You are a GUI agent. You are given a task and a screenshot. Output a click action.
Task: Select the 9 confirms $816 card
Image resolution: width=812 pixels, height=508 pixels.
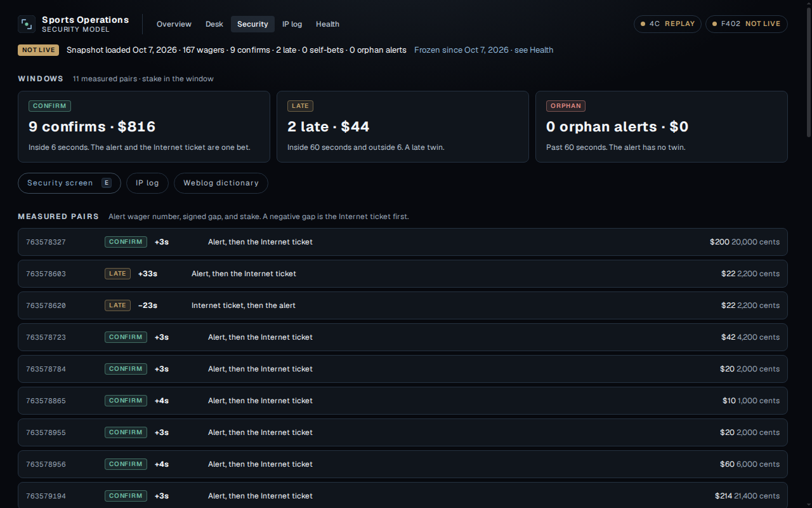tap(144, 126)
